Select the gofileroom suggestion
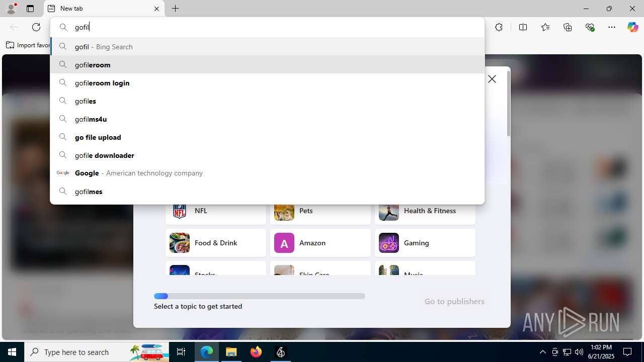The image size is (644, 362). 267,64
